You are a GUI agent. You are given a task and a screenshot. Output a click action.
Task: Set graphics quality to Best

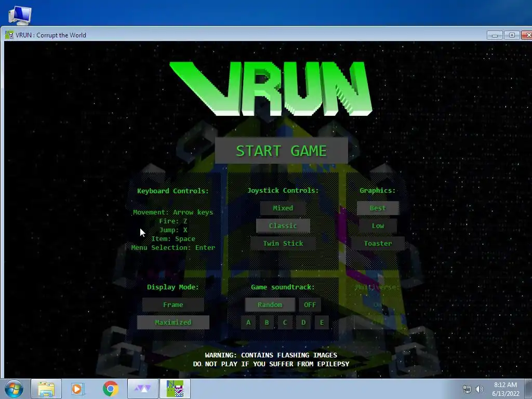tap(378, 208)
